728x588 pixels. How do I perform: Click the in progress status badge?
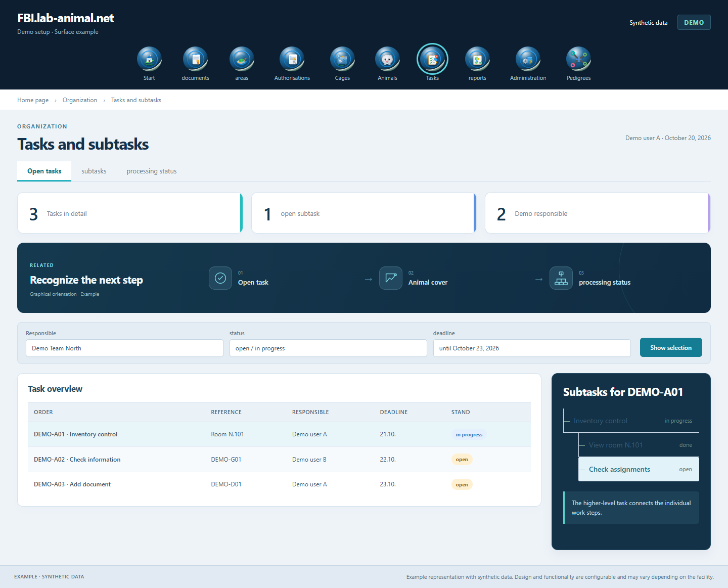tap(469, 434)
